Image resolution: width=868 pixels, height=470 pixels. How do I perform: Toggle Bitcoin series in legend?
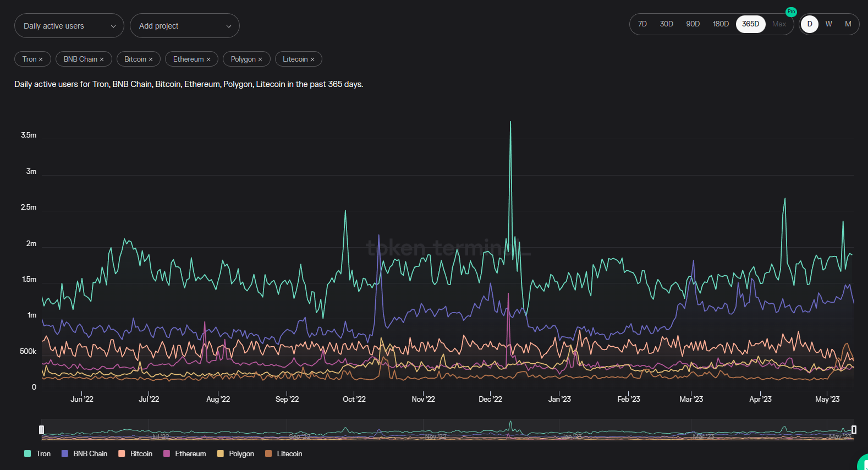pyautogui.click(x=136, y=454)
